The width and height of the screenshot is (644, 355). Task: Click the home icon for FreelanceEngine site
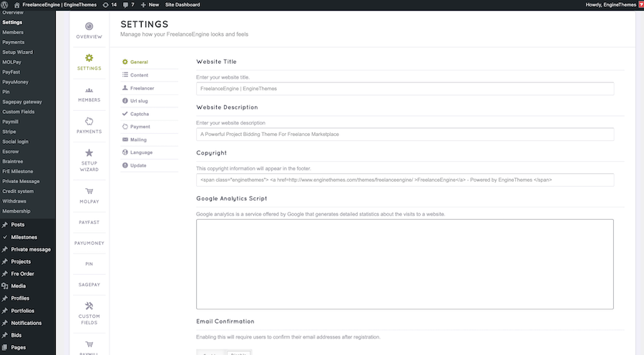[17, 5]
